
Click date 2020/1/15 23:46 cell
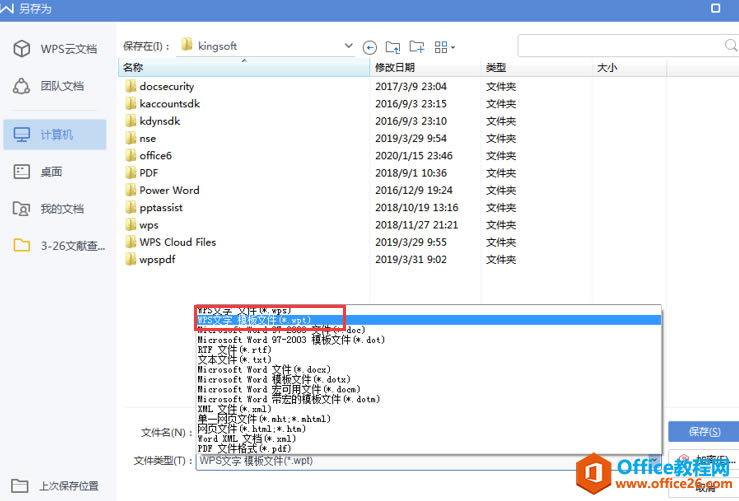tap(414, 156)
